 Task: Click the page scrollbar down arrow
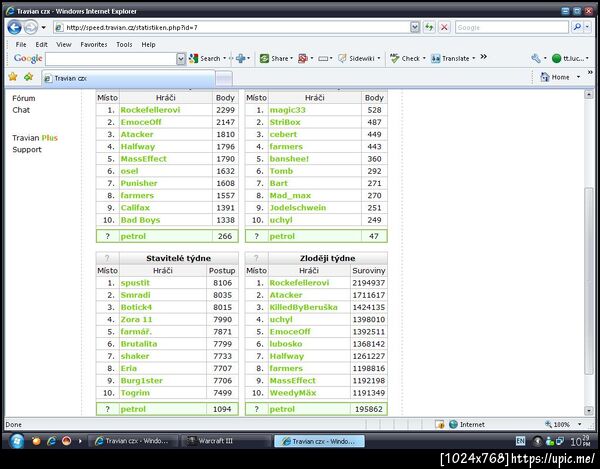[589, 410]
